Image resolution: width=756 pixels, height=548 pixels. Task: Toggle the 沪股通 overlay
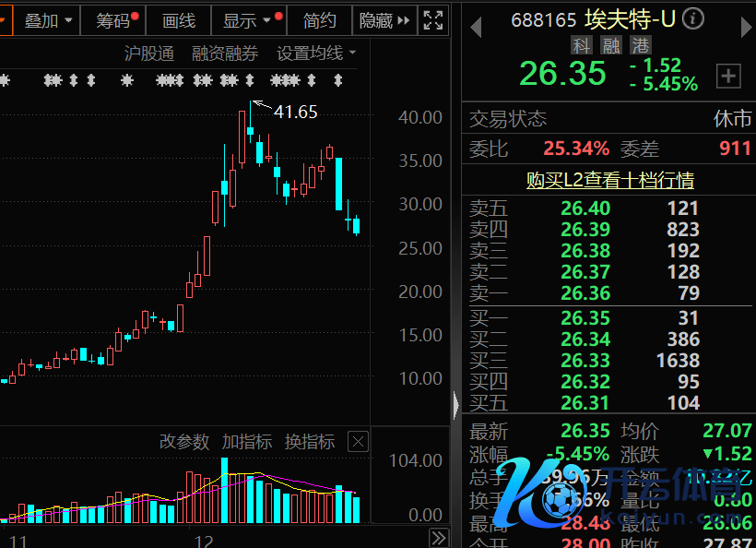(148, 54)
